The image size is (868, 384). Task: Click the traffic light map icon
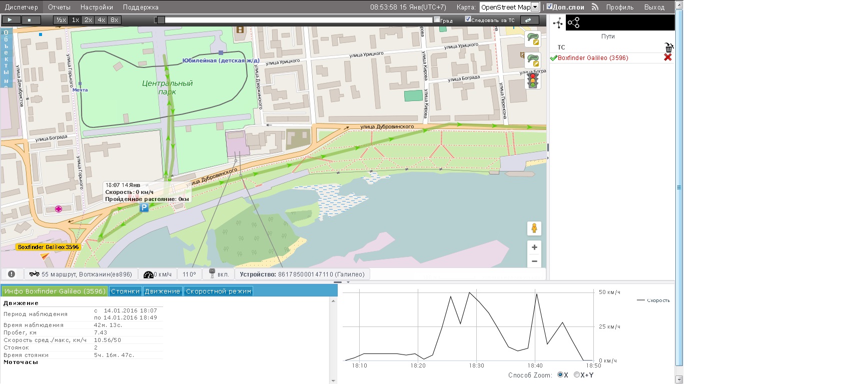point(533,80)
